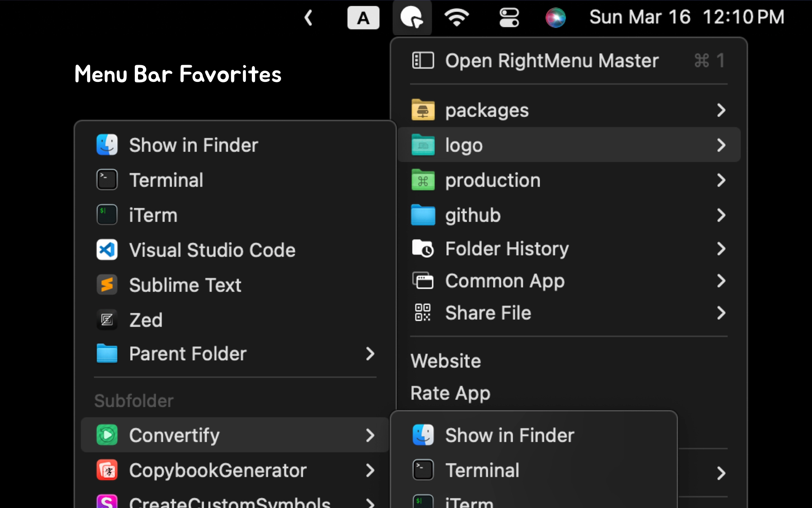Click the red CopybookGenerator app icon
812x508 pixels.
(x=107, y=470)
